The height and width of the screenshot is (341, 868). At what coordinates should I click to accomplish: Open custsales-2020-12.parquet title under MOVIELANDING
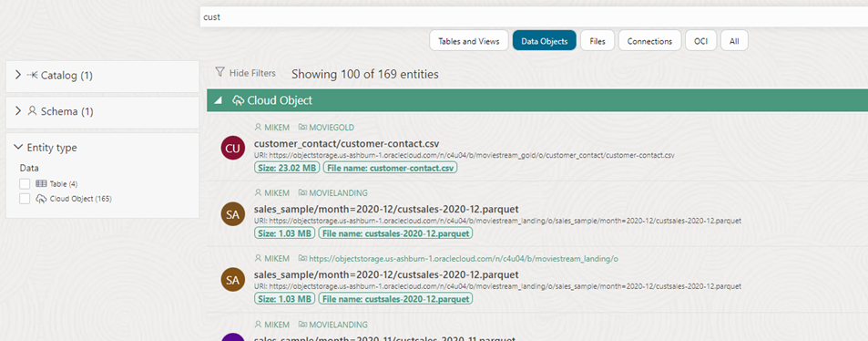386,209
